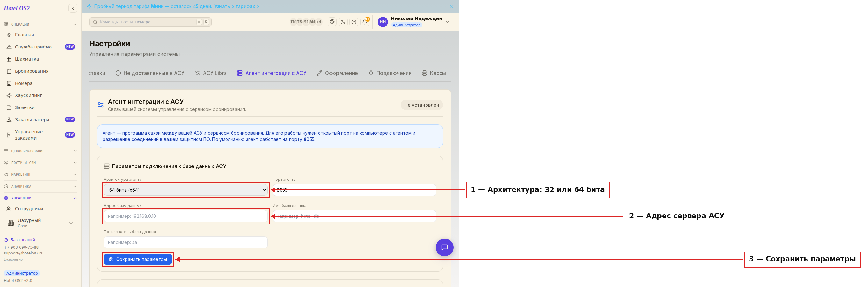Expand the Аналитика sidebar section
Screen dimensions: 868x287
40,186
